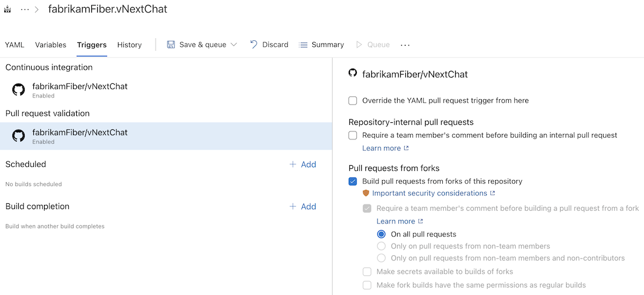Screen dimensions: 644x295
Task: Select Continuous integration fabrikamFiber/vNextChat repository
Action: coord(166,90)
